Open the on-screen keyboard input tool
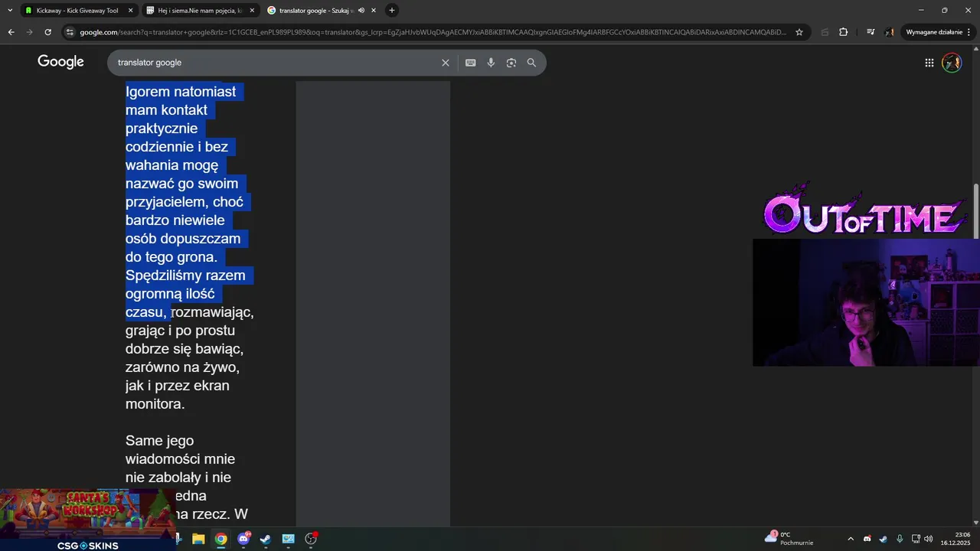Screen dimensions: 980x551 (x=471, y=63)
